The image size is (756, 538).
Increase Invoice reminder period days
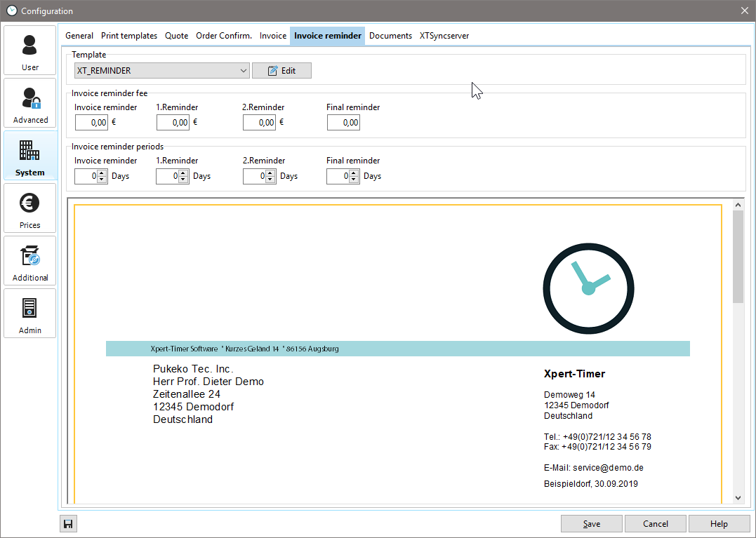(102, 173)
